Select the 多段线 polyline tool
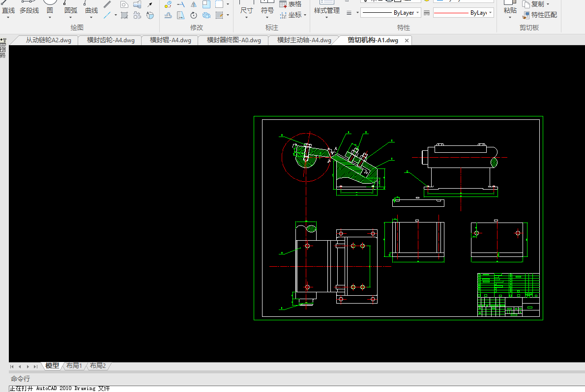Image resolution: width=585 pixels, height=392 pixels. [x=29, y=8]
